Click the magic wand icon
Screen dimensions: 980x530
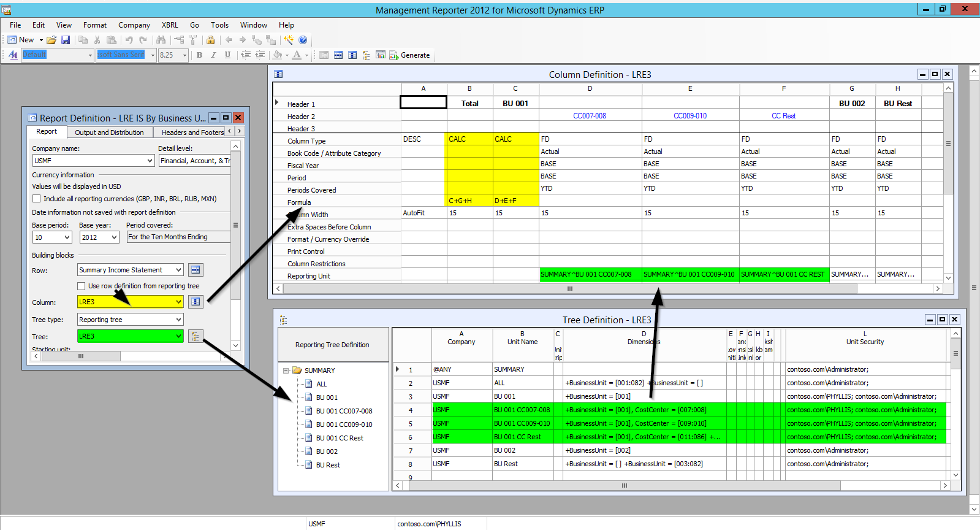click(x=289, y=40)
